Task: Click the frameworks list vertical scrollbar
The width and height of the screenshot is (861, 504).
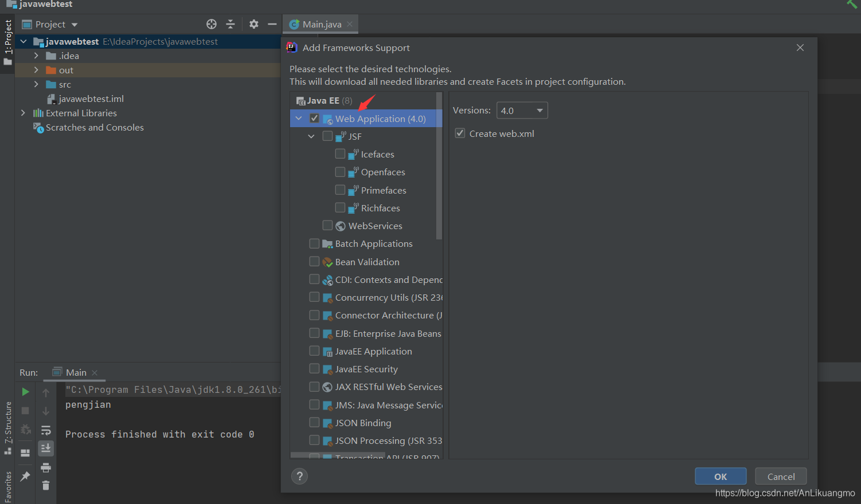Action: tap(439, 166)
